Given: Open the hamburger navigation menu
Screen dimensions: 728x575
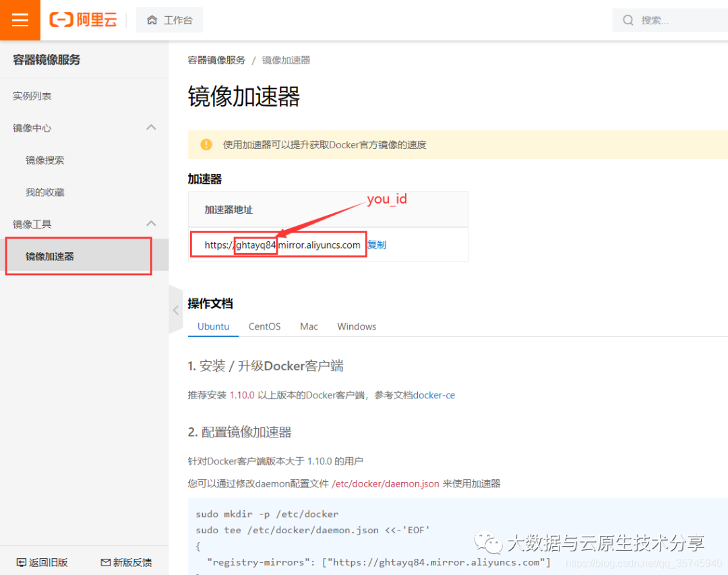Looking at the screenshot, I should 20,20.
